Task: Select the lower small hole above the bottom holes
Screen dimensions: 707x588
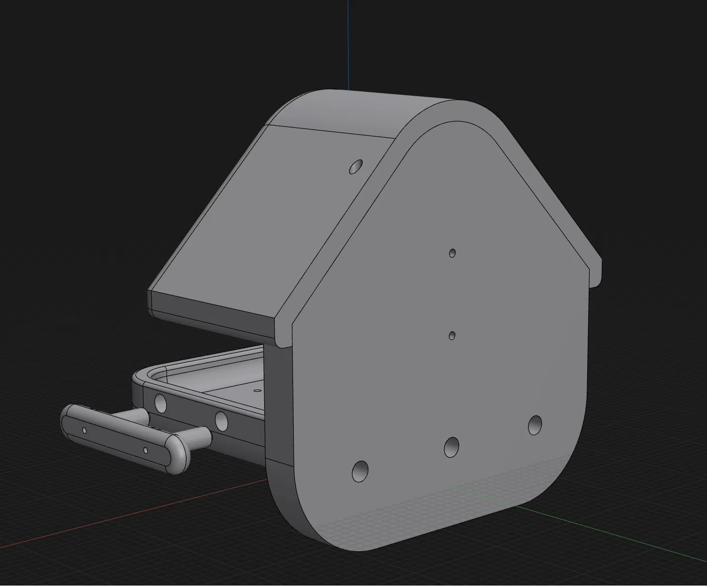Action: [452, 335]
